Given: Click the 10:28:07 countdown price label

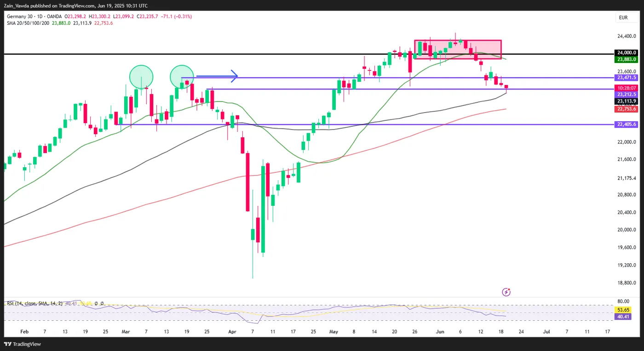Looking at the screenshot, I should click(626, 88).
